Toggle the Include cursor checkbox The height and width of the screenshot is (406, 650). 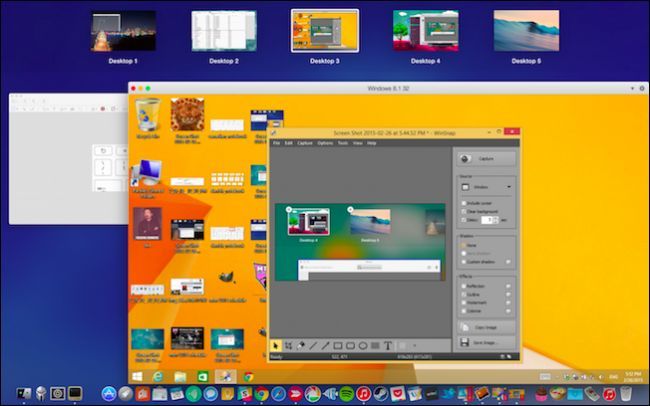464,203
